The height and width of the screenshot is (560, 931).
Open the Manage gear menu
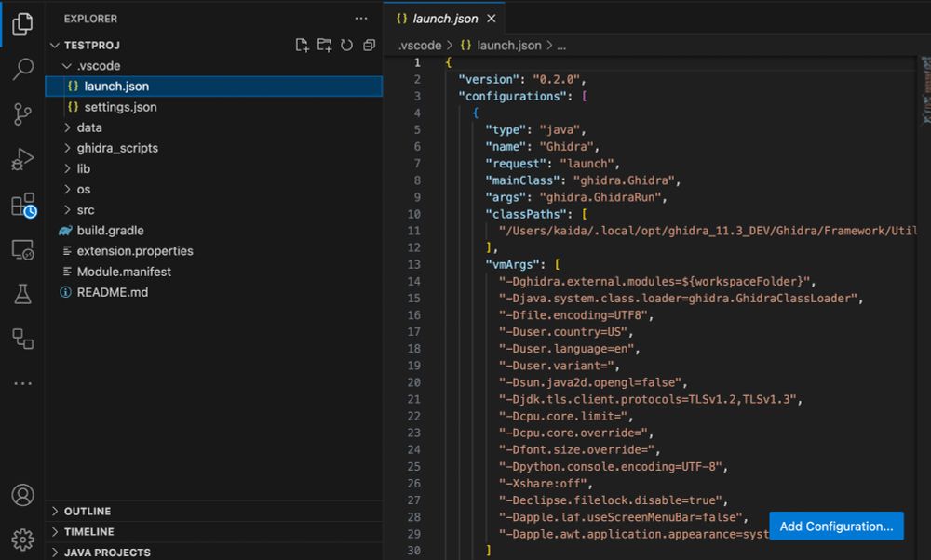(22, 540)
